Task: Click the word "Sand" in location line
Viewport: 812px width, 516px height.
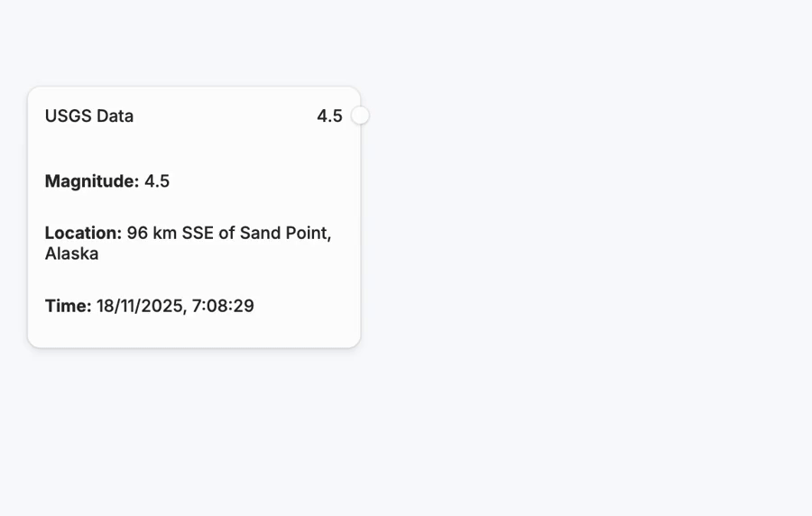Action: (x=260, y=233)
